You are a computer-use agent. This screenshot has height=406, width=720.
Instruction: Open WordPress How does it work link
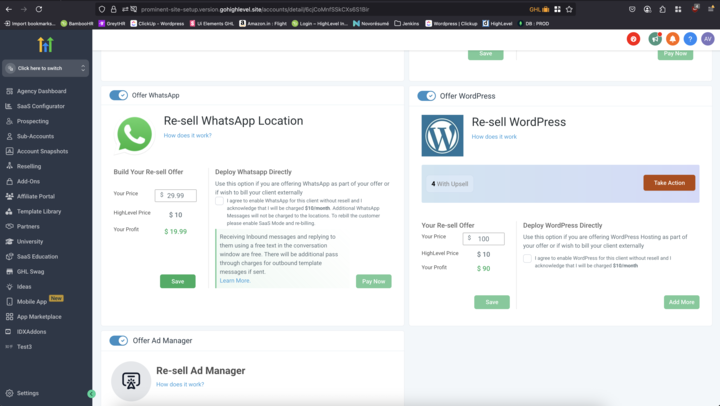click(494, 136)
